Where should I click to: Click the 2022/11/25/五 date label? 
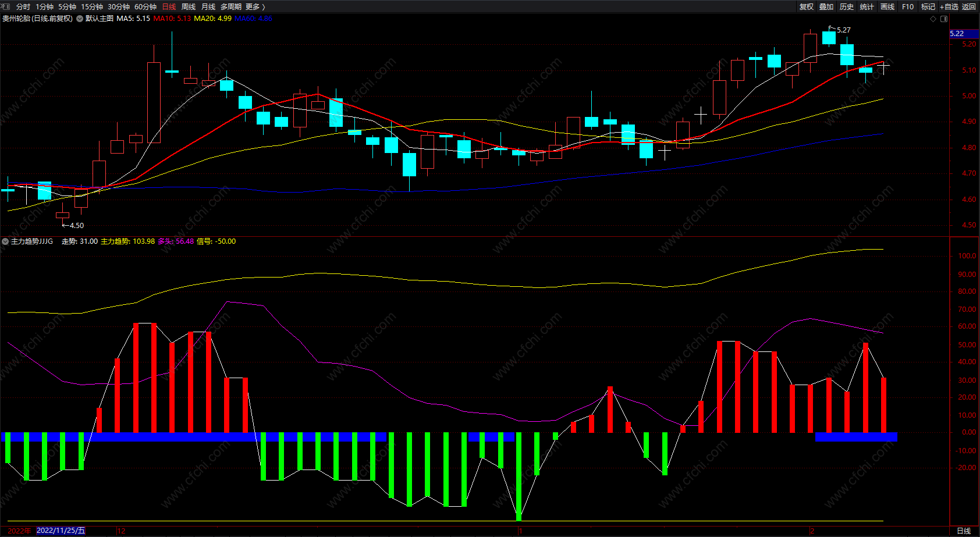click(x=61, y=531)
